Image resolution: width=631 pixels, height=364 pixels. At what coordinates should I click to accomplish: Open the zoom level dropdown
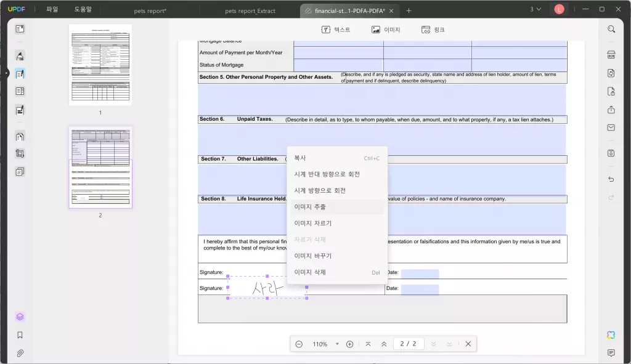(337, 344)
